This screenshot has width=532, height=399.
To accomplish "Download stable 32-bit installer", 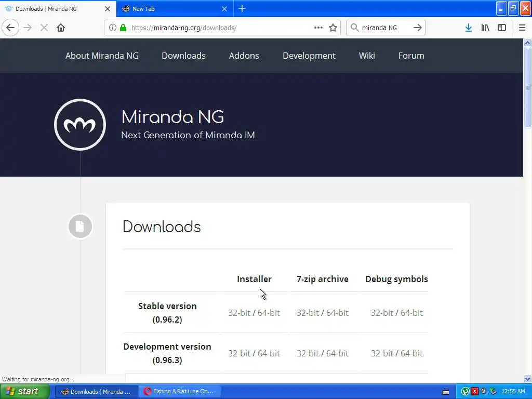I will pos(239,312).
